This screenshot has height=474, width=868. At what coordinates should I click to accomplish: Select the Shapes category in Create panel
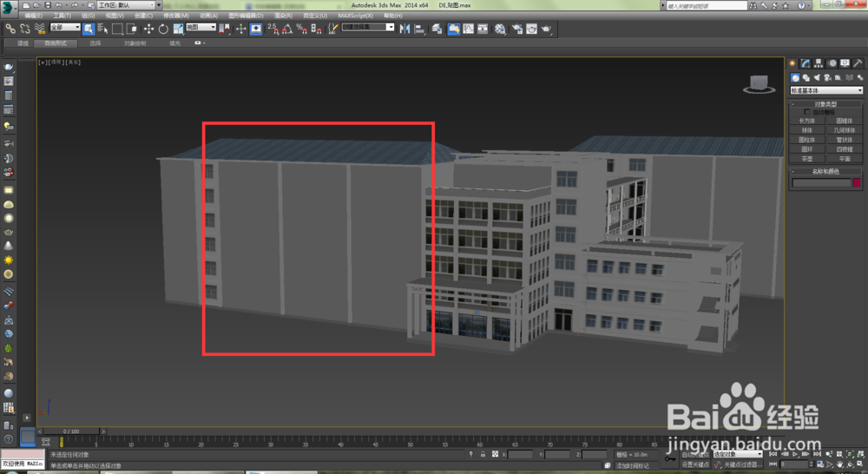point(806,77)
